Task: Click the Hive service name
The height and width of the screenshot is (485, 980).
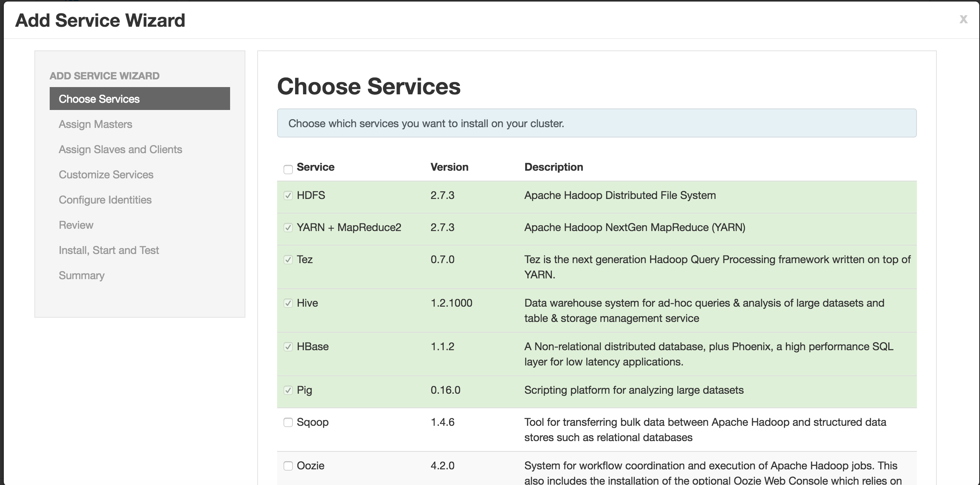Action: click(x=307, y=303)
